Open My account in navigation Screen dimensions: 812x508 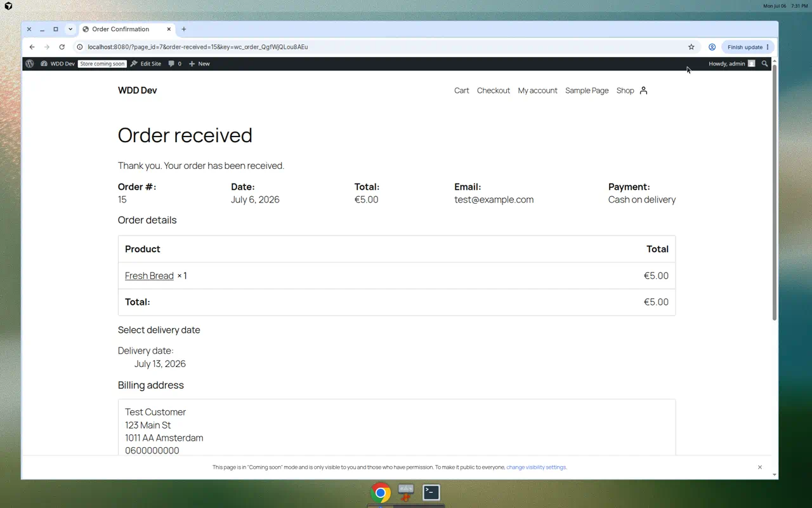click(x=537, y=90)
